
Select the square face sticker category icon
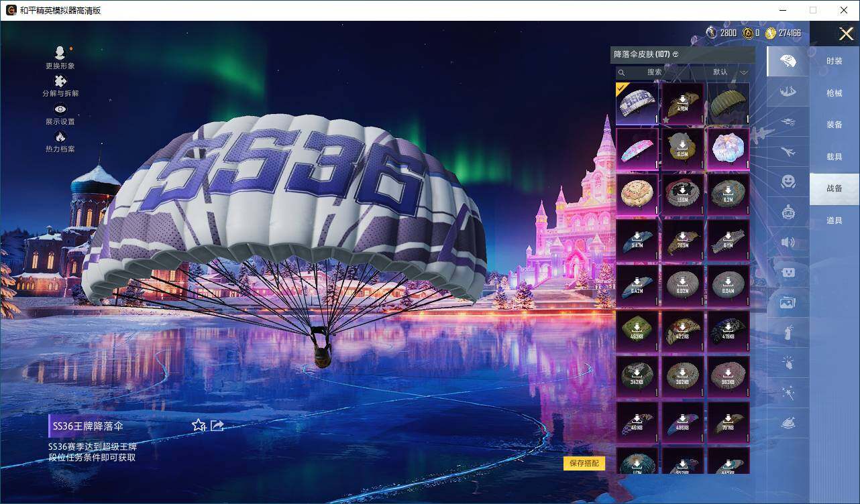tap(788, 272)
